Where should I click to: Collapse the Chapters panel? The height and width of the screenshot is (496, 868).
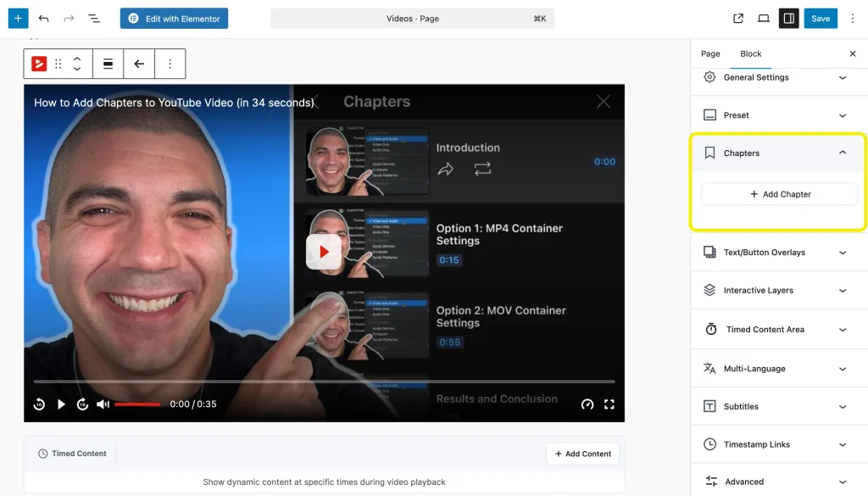(842, 153)
